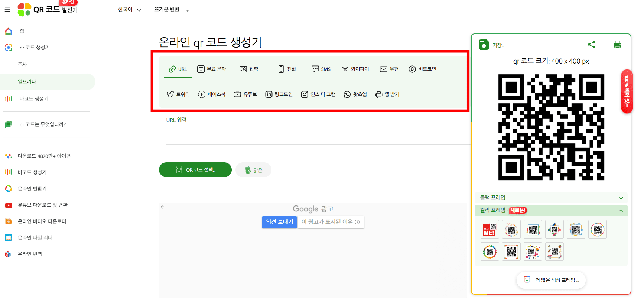This screenshot has width=644, height=298.
Task: Switch to the 전화 phone tab
Action: click(x=287, y=69)
